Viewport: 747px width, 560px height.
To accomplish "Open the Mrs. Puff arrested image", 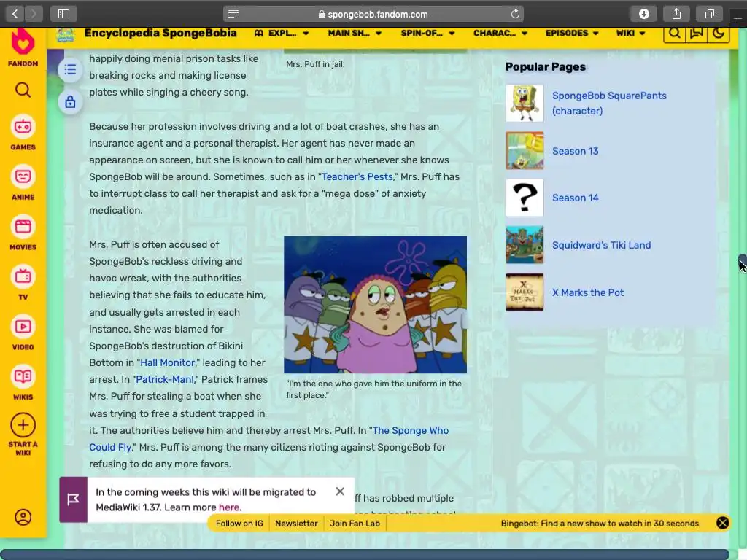I will 376,305.
